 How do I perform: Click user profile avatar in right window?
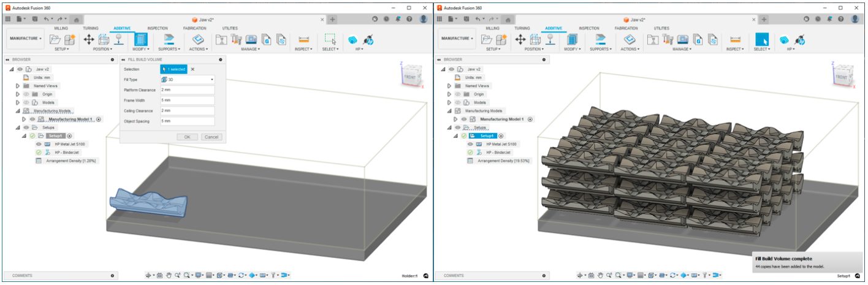pyautogui.click(x=855, y=19)
